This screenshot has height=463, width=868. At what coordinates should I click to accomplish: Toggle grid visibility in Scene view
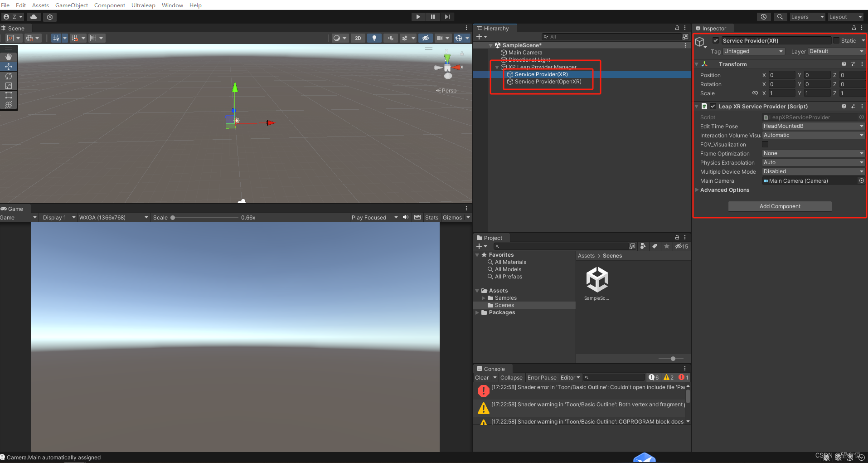tap(56, 38)
